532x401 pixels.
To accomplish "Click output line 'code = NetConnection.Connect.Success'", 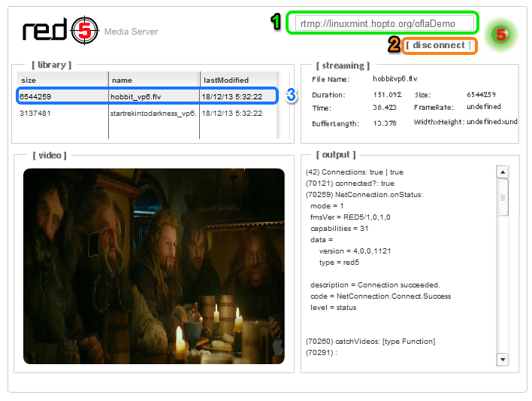I will click(x=381, y=296).
